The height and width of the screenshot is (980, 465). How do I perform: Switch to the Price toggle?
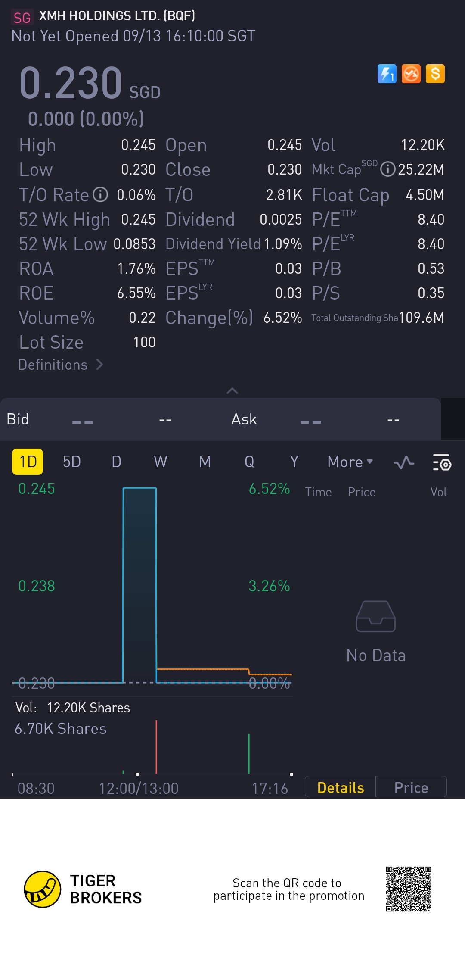(411, 787)
